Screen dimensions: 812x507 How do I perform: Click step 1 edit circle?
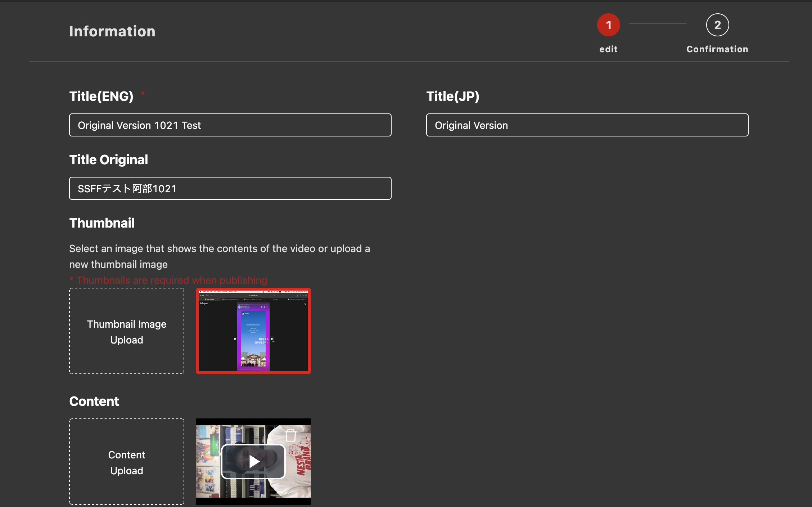pyautogui.click(x=608, y=25)
